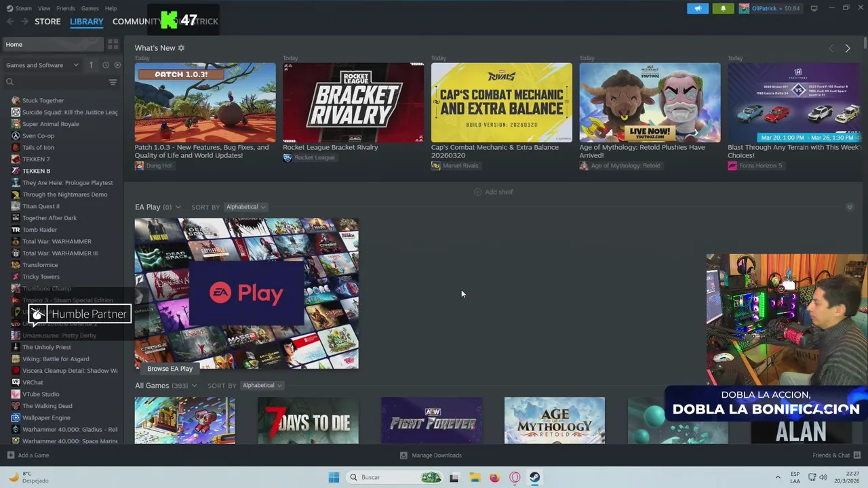The width and height of the screenshot is (868, 488).
Task: Select Stuck Together in game list
Action: tap(43, 100)
